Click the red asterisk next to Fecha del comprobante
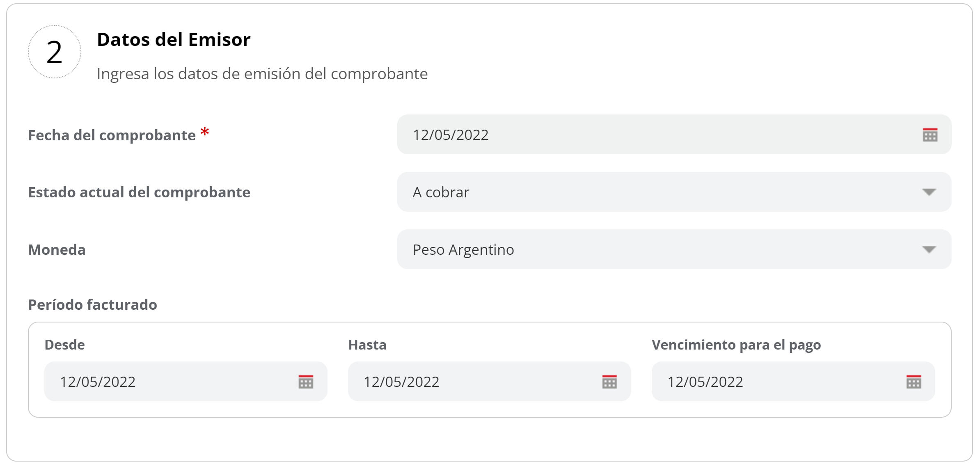Screen dimensions: 980x471 pos(204,132)
